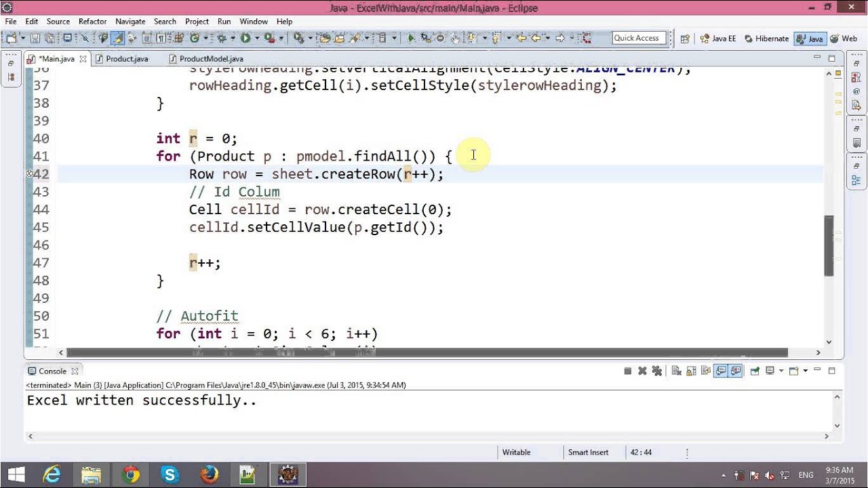The image size is (868, 488).
Task: Minimize the Console panel
Action: (817, 370)
